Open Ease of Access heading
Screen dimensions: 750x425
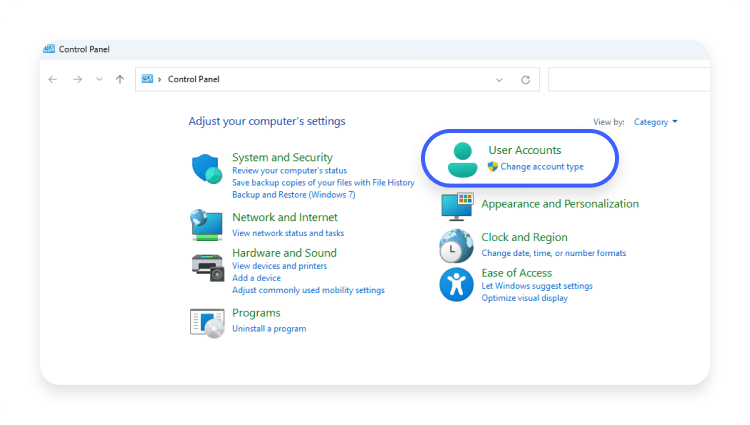(x=517, y=273)
